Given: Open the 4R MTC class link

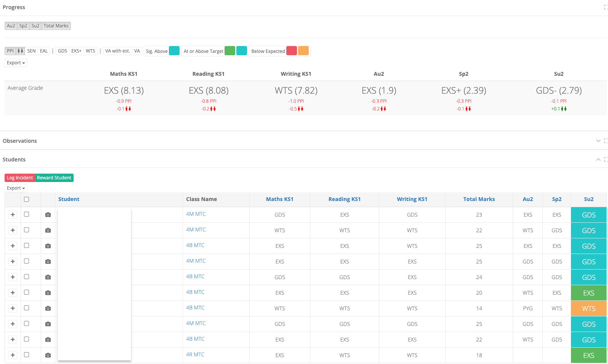Looking at the screenshot, I should [x=195, y=354].
